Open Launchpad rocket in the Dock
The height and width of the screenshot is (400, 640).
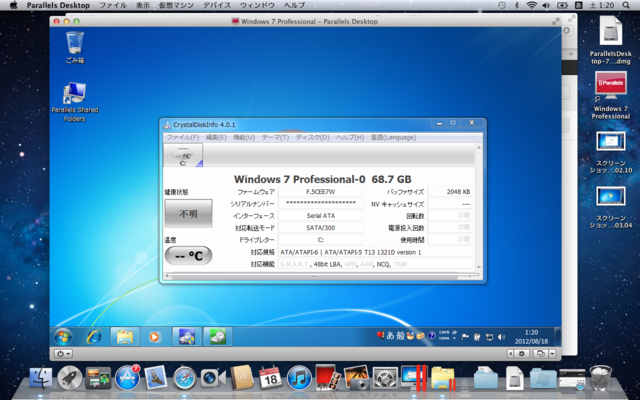pos(70,378)
